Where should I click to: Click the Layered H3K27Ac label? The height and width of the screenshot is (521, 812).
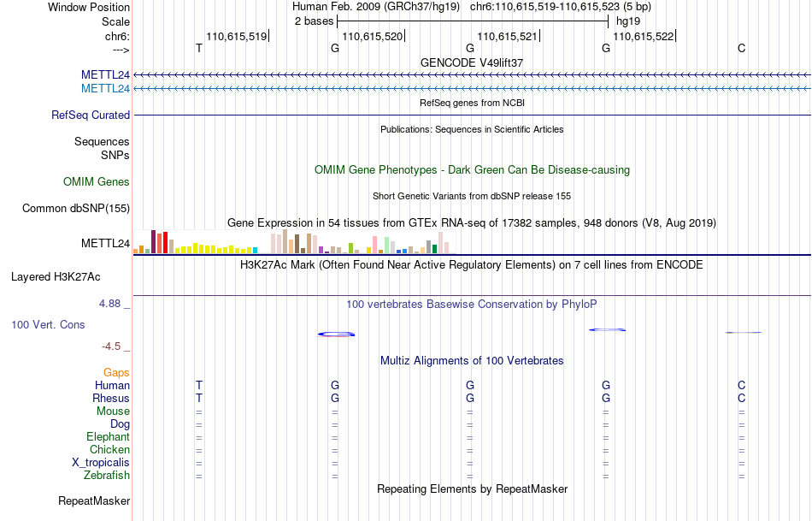56,277
